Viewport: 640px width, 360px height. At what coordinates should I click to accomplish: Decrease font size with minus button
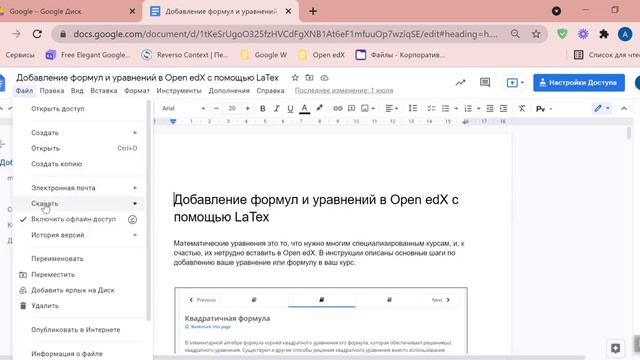[x=216, y=109]
